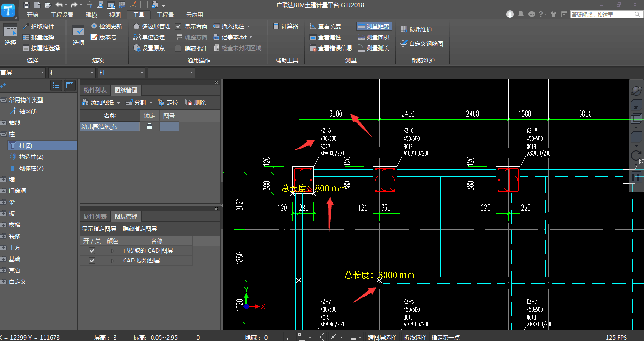Expand the 已提取的 CAD 图层 row arrow
This screenshot has width=644, height=341.
112,251
